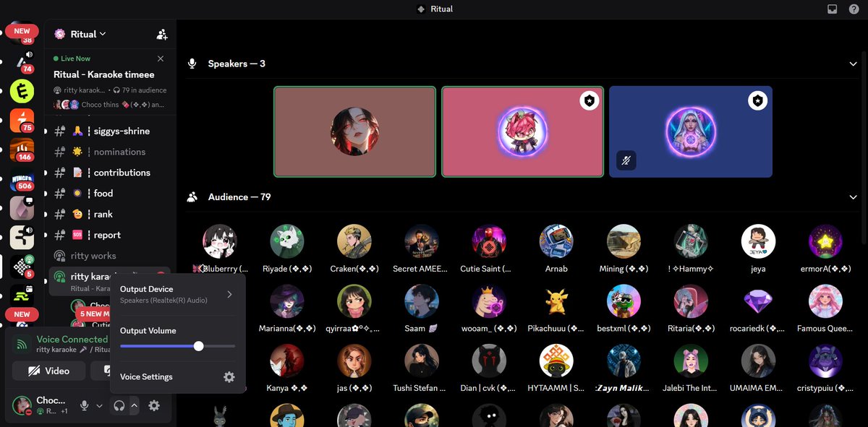The width and height of the screenshot is (868, 427).
Task: Toggle microphone mute in user panel
Action: pyautogui.click(x=85, y=406)
